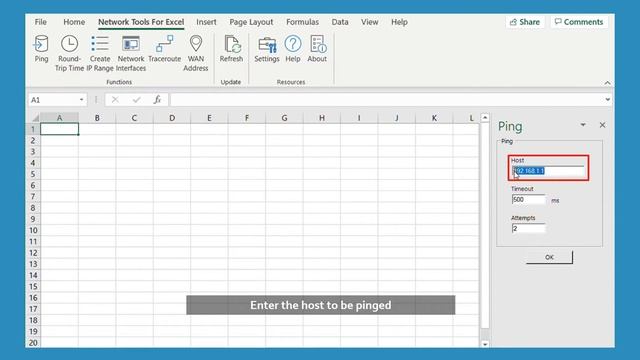
Task: Select column B header
Action: [x=97, y=118]
